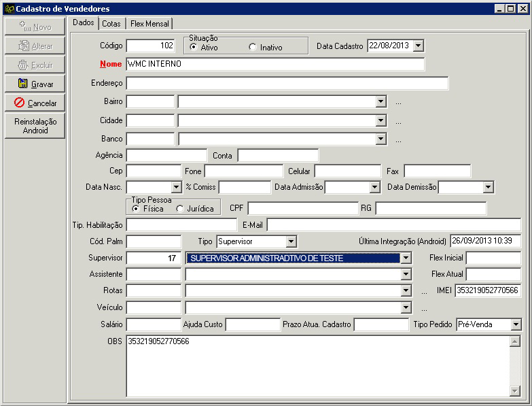This screenshot has height=406, width=532.
Task: Select the Jurídica person type option
Action: tap(180, 209)
